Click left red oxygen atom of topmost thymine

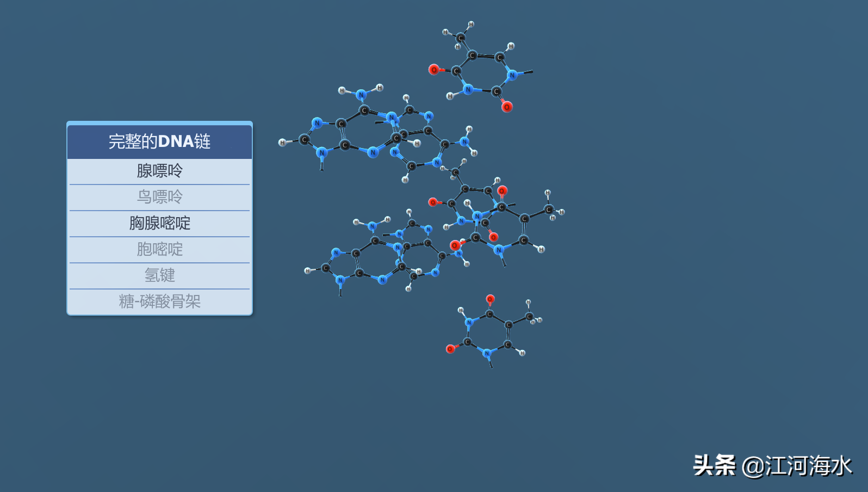(433, 70)
